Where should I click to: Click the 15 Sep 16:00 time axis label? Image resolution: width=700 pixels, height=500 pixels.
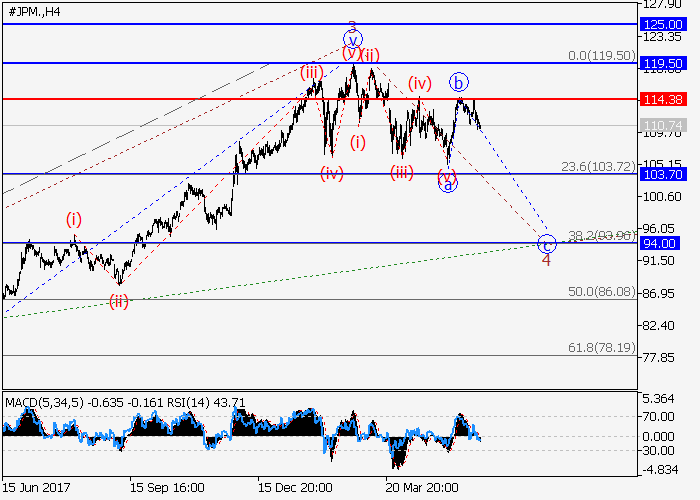coord(168,487)
